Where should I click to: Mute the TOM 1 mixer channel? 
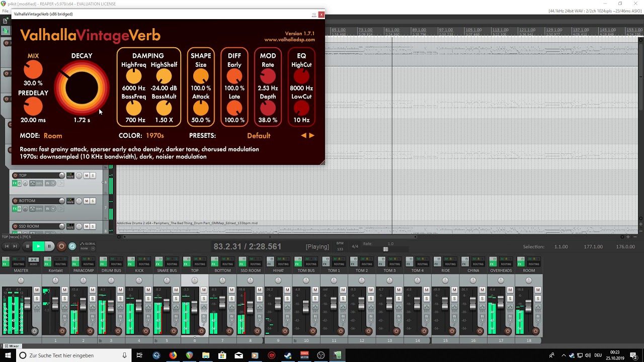343,290
